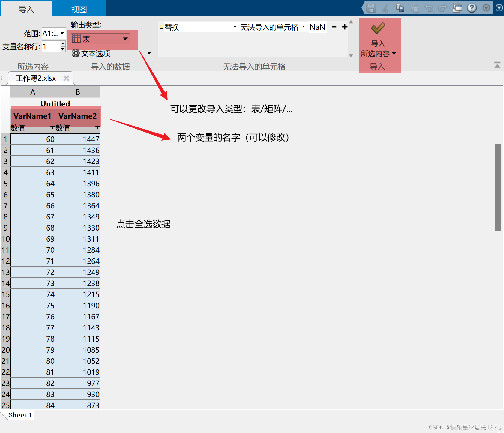Click cell containing 60
The height and width of the screenshot is (433, 504).
(33, 139)
